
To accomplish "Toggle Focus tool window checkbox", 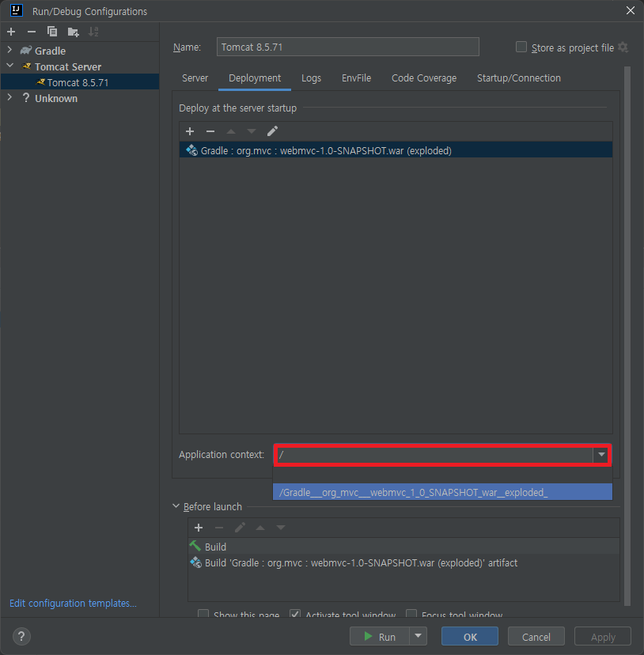I will (x=411, y=614).
